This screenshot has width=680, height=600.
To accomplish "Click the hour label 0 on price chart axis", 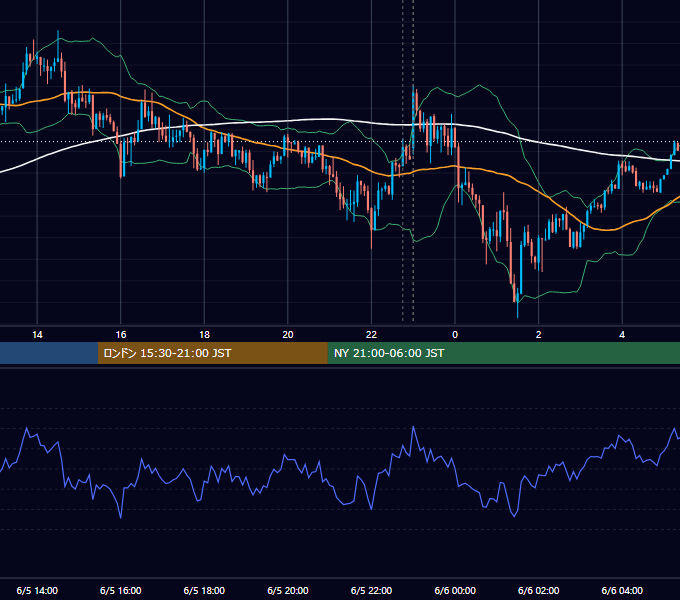I will (455, 335).
